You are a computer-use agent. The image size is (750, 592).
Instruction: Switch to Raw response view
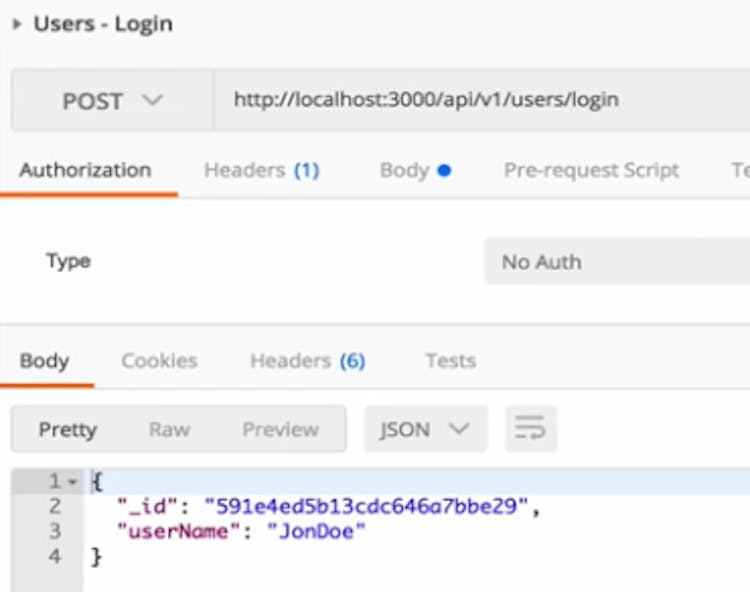coord(169,429)
